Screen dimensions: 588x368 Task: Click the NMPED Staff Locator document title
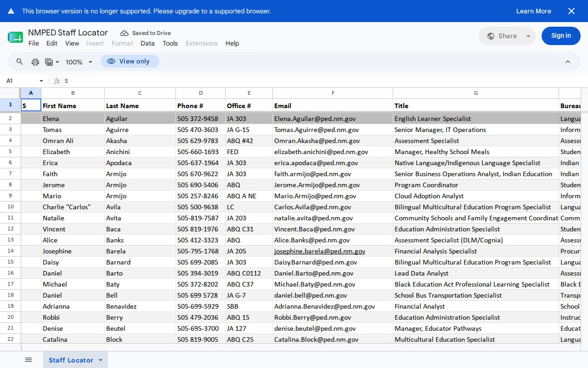click(x=68, y=33)
